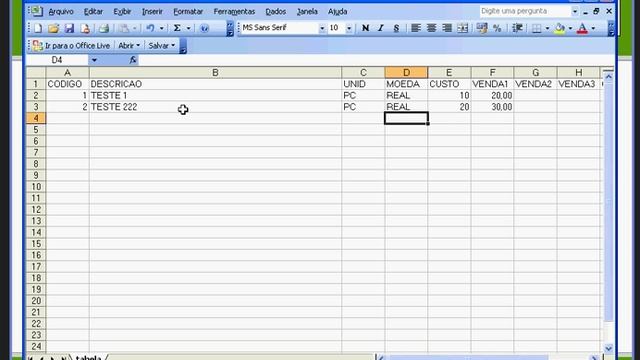Click the Paste clipboard icon

click(124, 28)
